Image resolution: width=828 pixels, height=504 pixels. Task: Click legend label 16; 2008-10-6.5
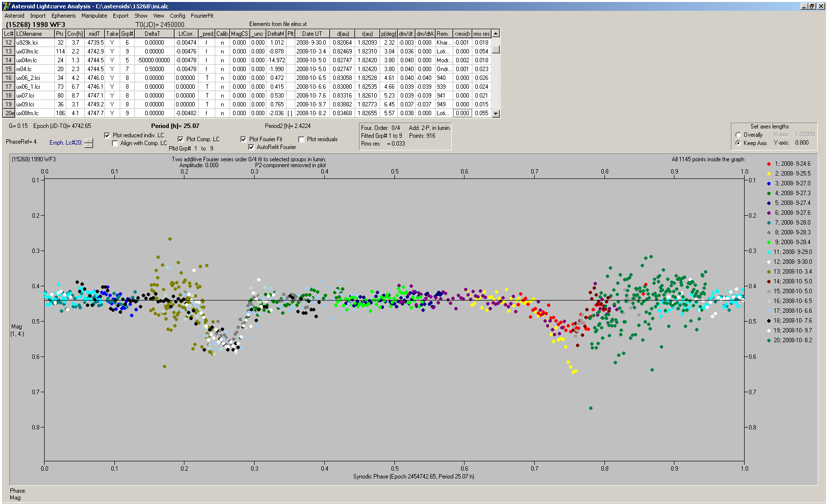793,301
